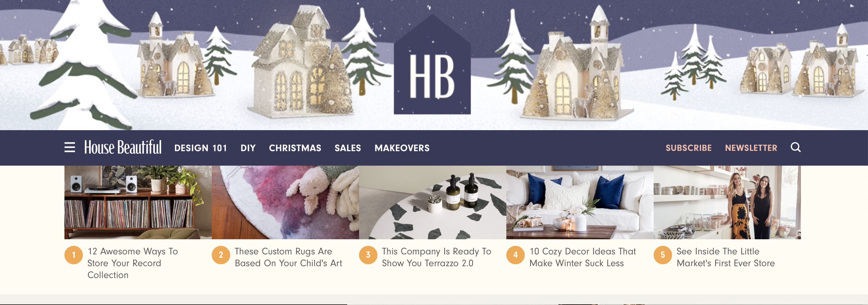
Task: Open the Little Market store headline
Action: (725, 257)
